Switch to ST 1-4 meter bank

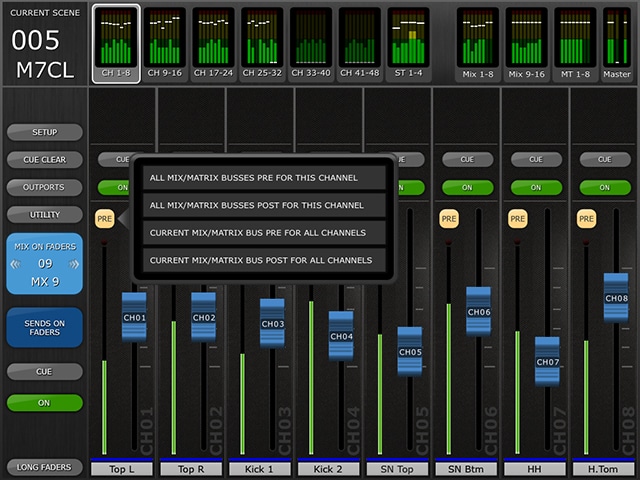point(408,43)
